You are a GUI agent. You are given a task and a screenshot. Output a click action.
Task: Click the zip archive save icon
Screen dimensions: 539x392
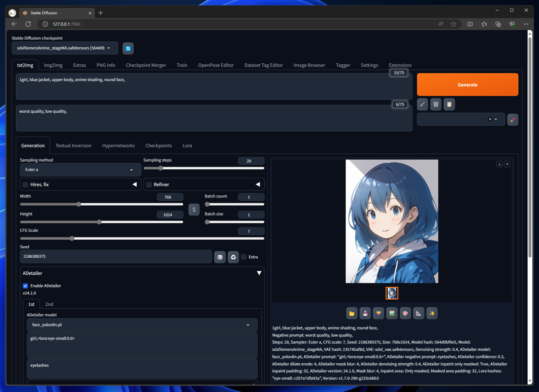tap(379, 313)
